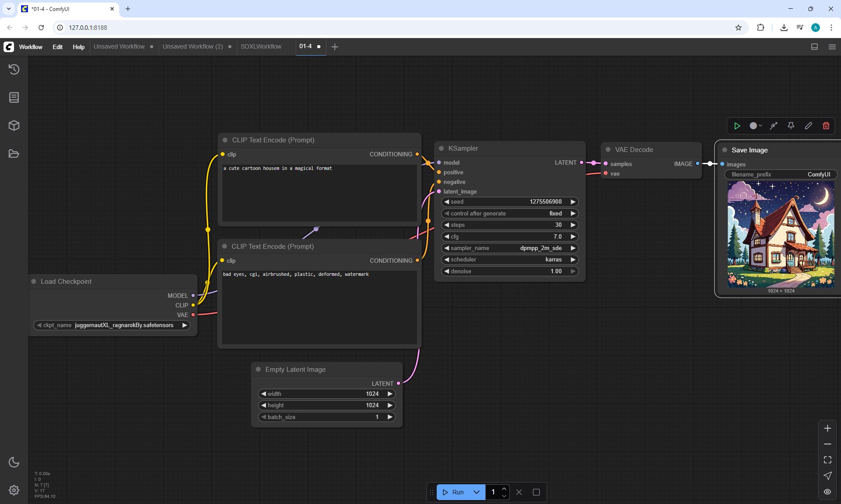Viewport: 841px width, 504px height.
Task: Open the Run button dropdown arrow
Action: click(477, 492)
